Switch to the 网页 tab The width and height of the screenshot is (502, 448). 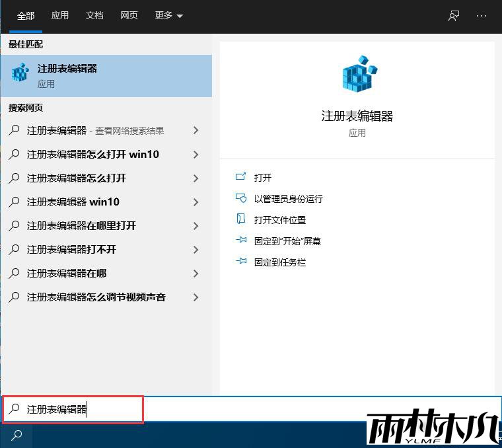coord(129,15)
